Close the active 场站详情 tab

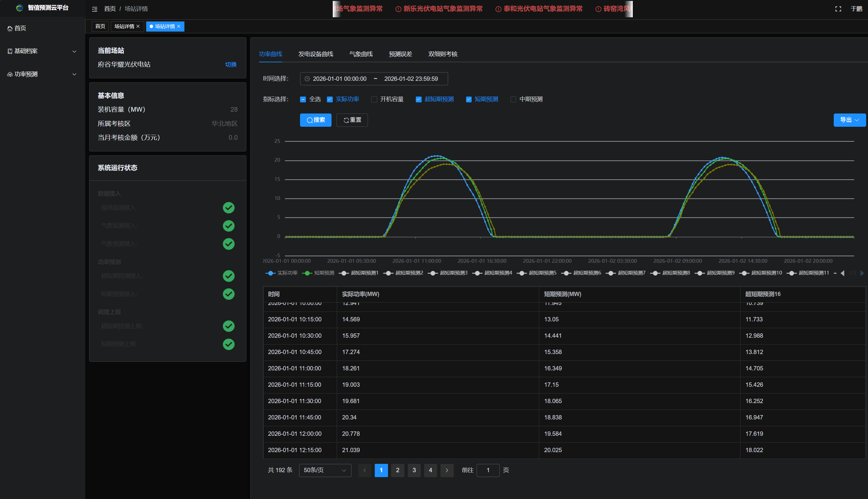pyautogui.click(x=179, y=27)
